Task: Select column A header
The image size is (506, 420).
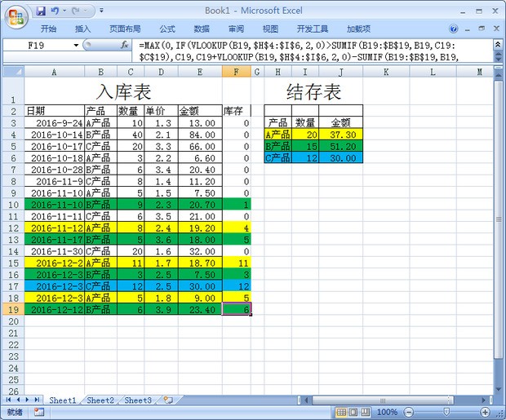Action: [54, 72]
